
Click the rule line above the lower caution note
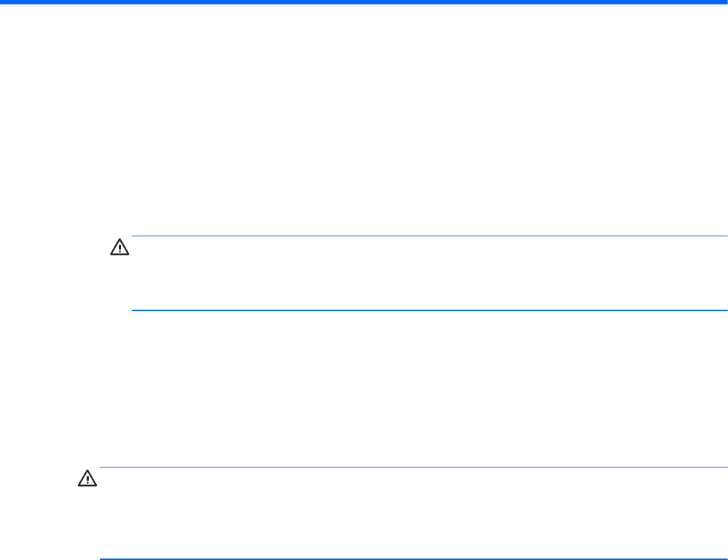click(412, 467)
